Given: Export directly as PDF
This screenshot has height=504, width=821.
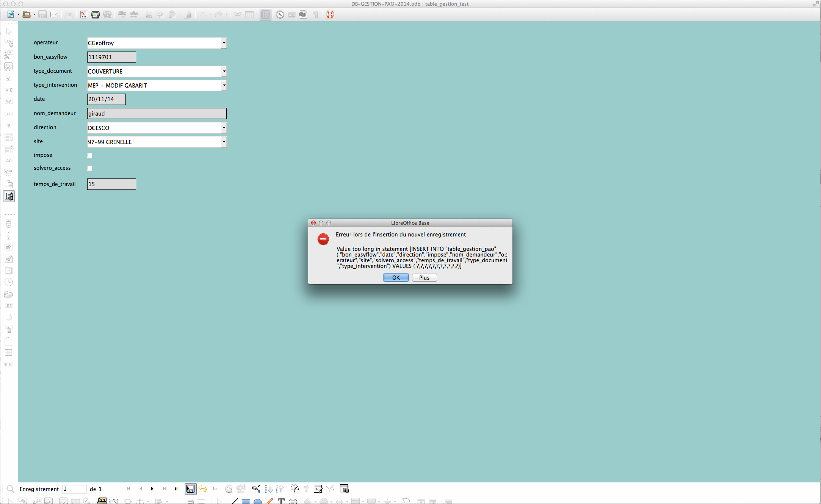Looking at the screenshot, I should tap(83, 14).
